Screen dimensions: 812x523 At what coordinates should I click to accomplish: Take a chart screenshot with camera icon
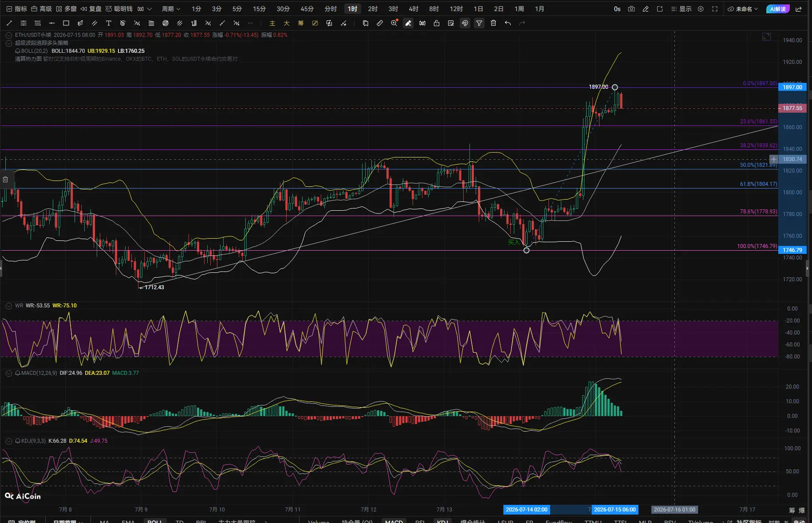tap(631, 9)
